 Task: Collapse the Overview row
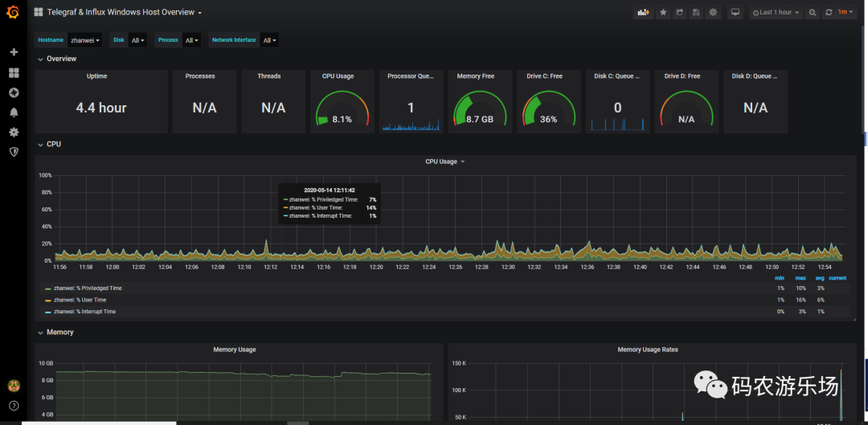(60, 59)
